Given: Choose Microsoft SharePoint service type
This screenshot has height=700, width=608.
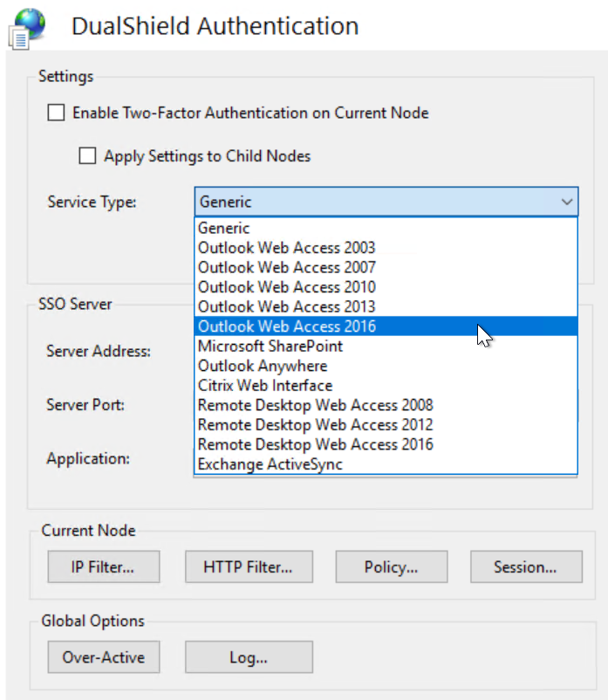Looking at the screenshot, I should tap(270, 346).
